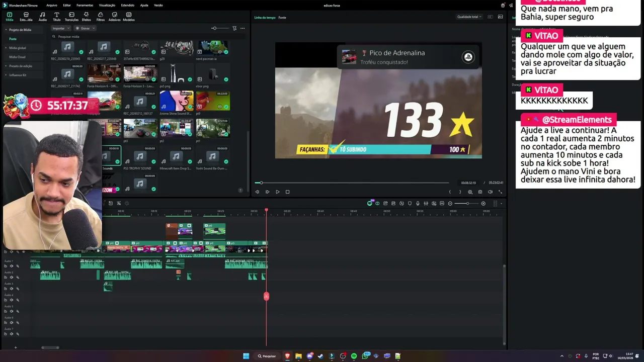
Task: Select the Pasta folder
Action: click(x=13, y=39)
